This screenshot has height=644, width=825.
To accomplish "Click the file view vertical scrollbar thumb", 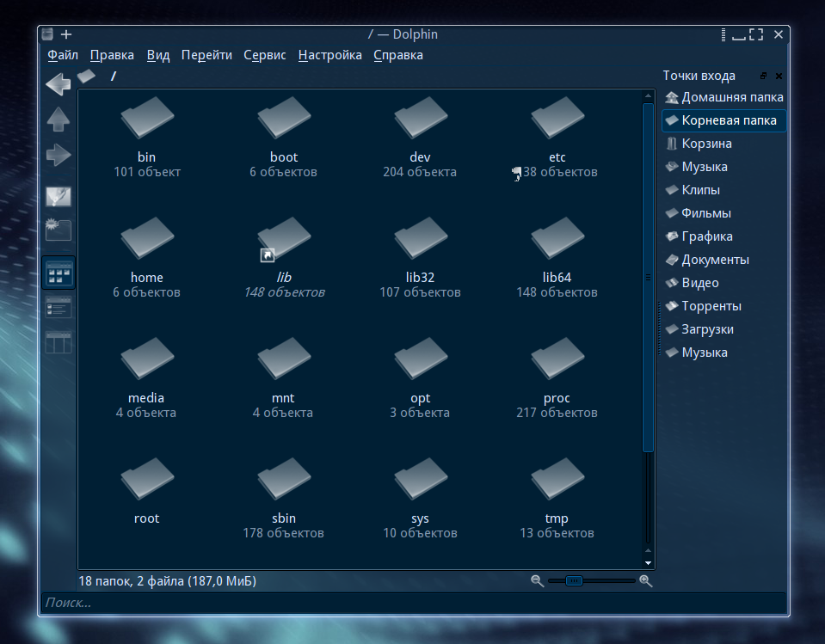I will tap(649, 277).
